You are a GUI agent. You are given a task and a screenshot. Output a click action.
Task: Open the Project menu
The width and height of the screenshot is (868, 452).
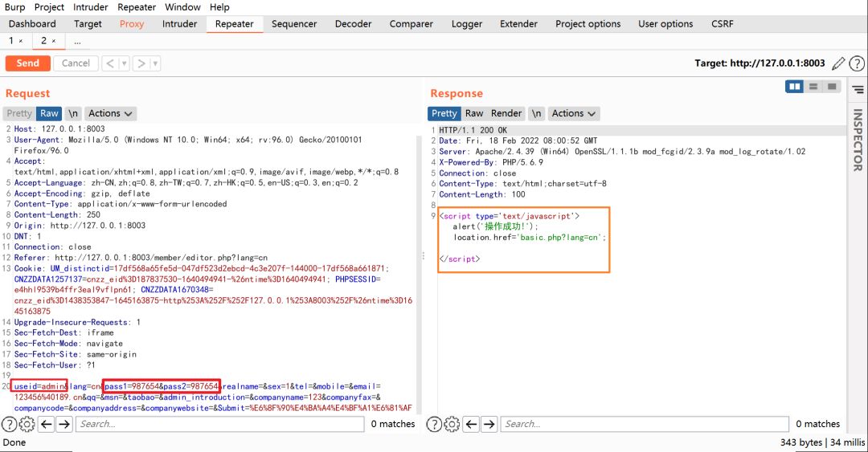(x=49, y=7)
